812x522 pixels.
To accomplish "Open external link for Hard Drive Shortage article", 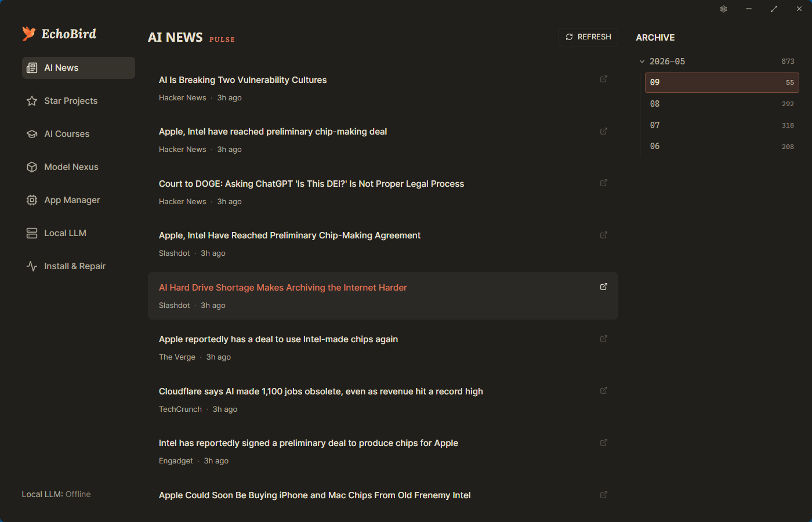I will pos(604,287).
